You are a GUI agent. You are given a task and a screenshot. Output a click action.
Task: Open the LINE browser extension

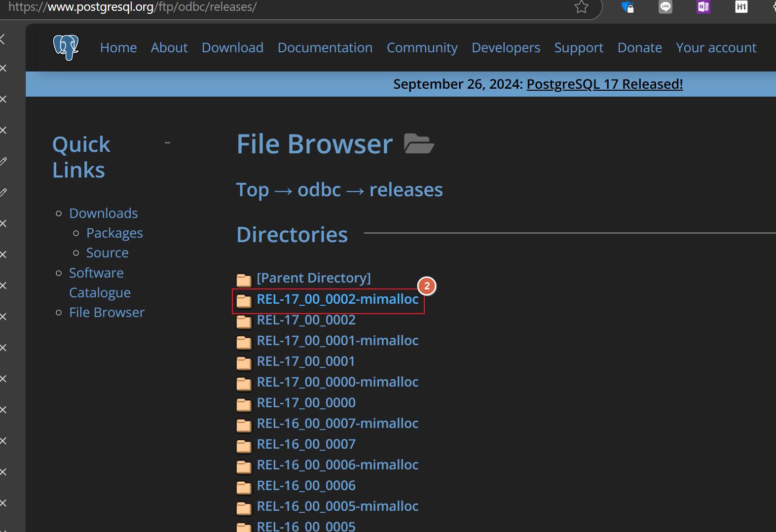665,7
